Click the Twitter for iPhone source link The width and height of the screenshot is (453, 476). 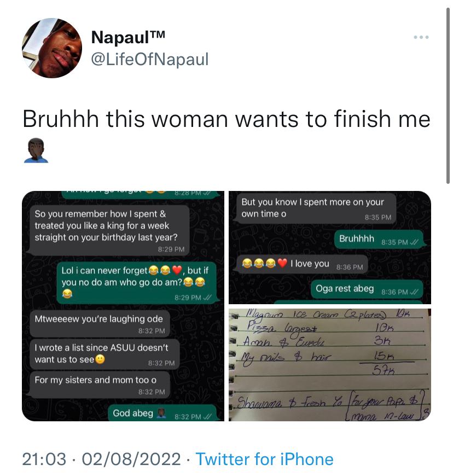tap(264, 459)
